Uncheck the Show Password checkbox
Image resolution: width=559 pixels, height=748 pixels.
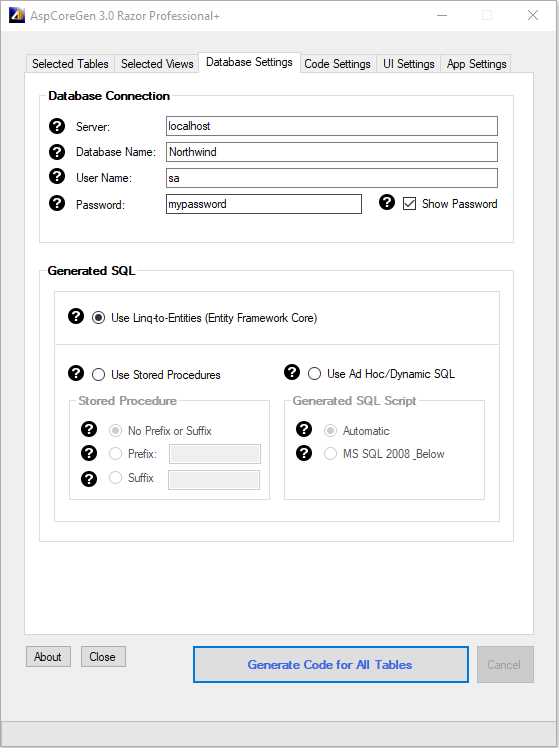(x=409, y=204)
